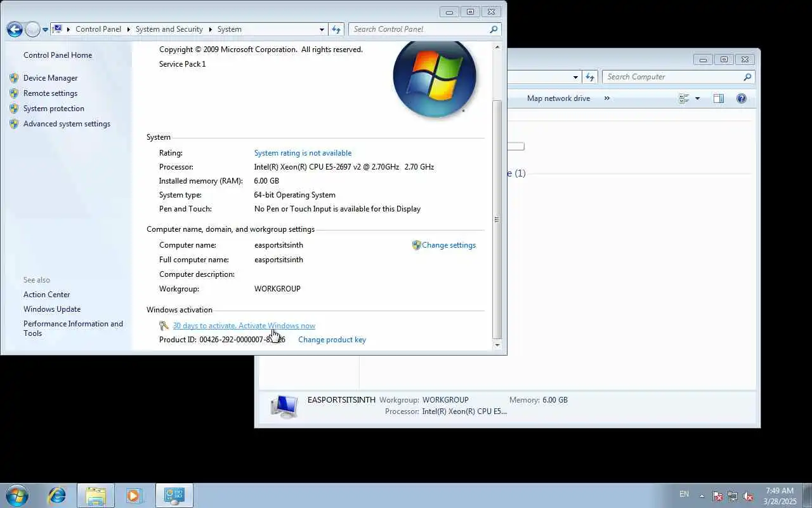Expand arrow after System and Security breadcrumb
The height and width of the screenshot is (508, 812).
click(210, 29)
